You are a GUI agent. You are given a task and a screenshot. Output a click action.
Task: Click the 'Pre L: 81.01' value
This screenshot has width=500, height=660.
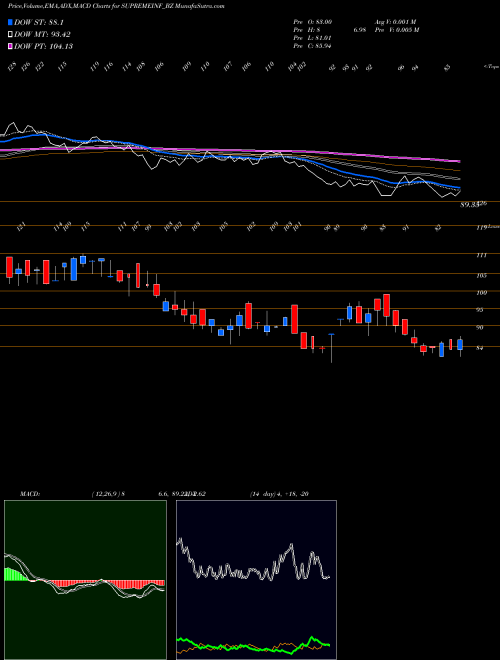tap(312, 37)
